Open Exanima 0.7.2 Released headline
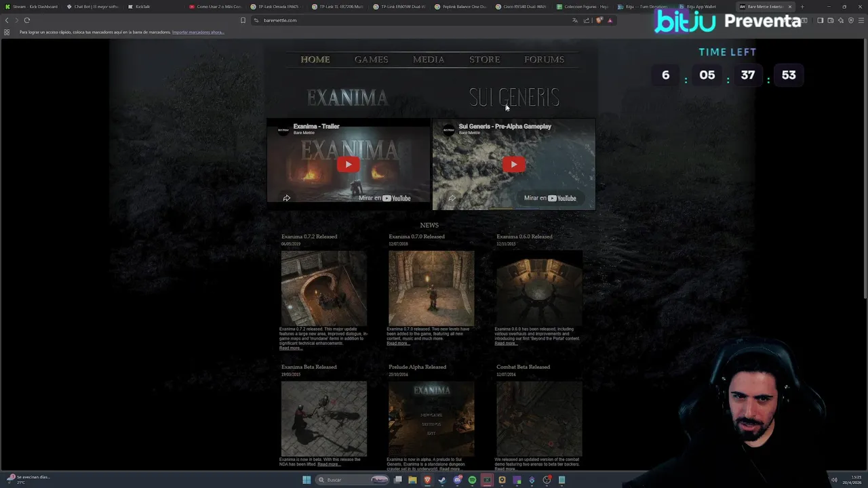The width and height of the screenshot is (868, 488). pyautogui.click(x=309, y=237)
